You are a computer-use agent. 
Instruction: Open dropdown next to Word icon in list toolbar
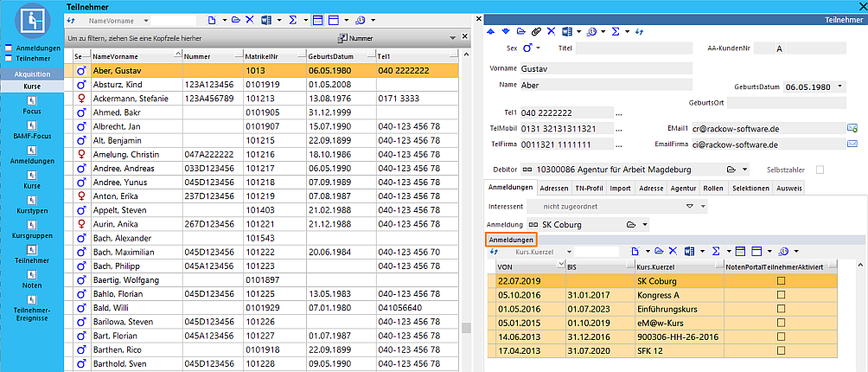point(279,21)
